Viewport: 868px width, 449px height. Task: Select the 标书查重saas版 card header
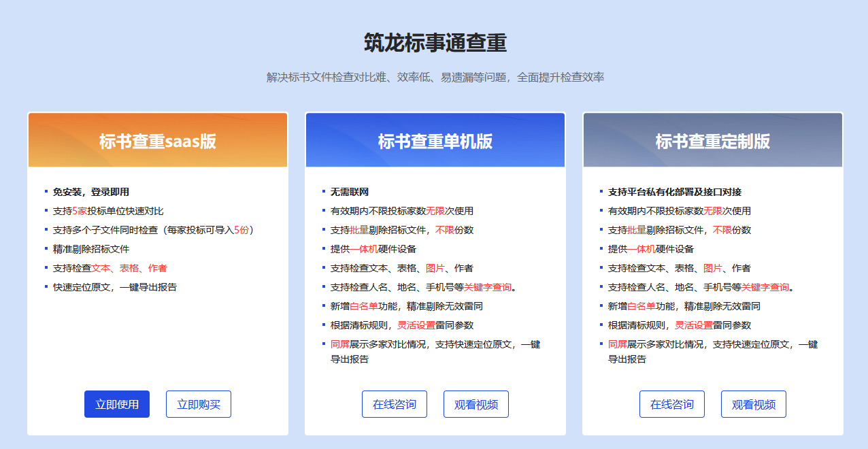tap(158, 140)
